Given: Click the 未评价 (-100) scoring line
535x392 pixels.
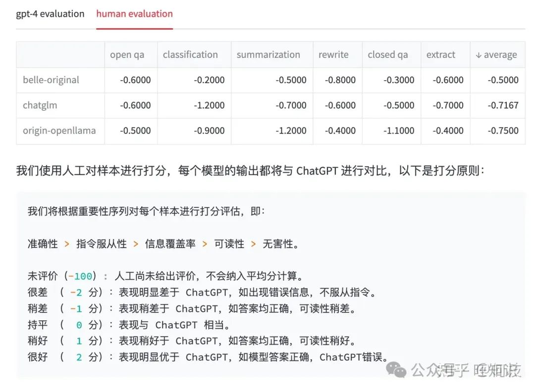Looking at the screenshot, I should tap(165, 276).
